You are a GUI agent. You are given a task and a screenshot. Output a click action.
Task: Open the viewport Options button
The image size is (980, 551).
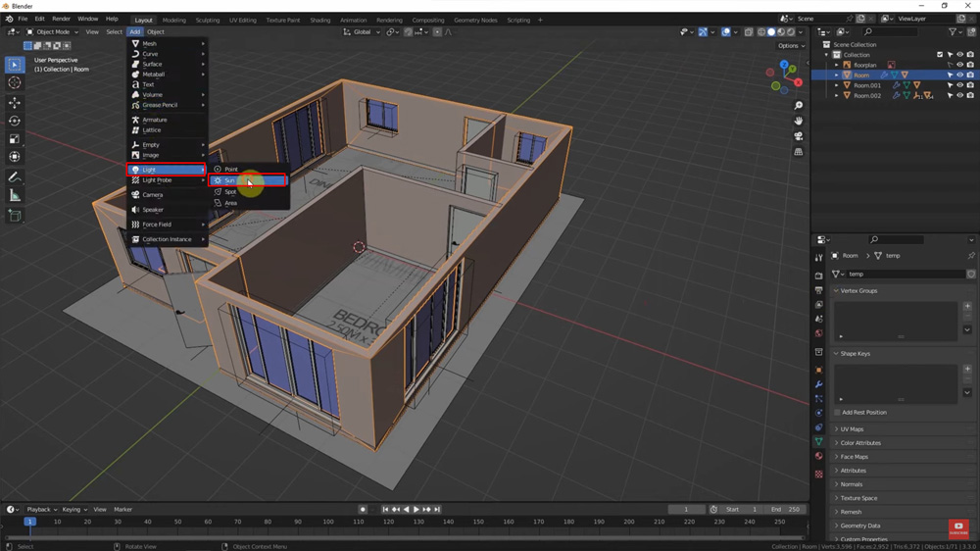coord(790,46)
